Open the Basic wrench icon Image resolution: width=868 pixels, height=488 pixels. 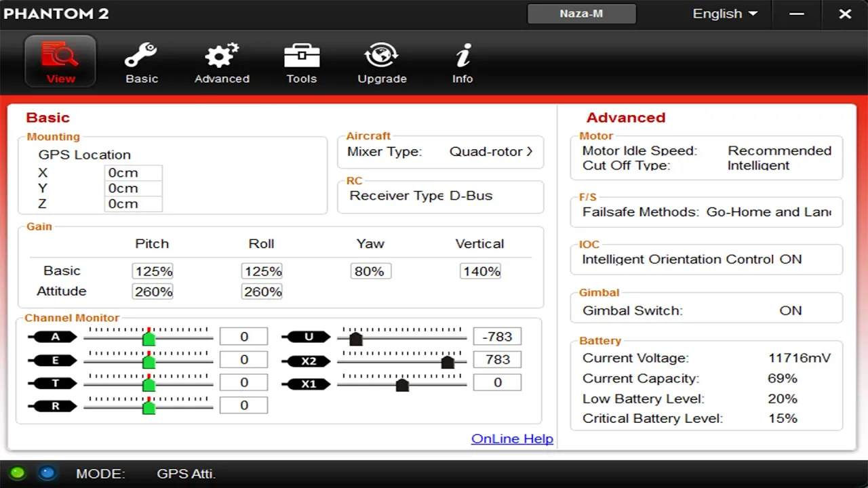coord(141,56)
